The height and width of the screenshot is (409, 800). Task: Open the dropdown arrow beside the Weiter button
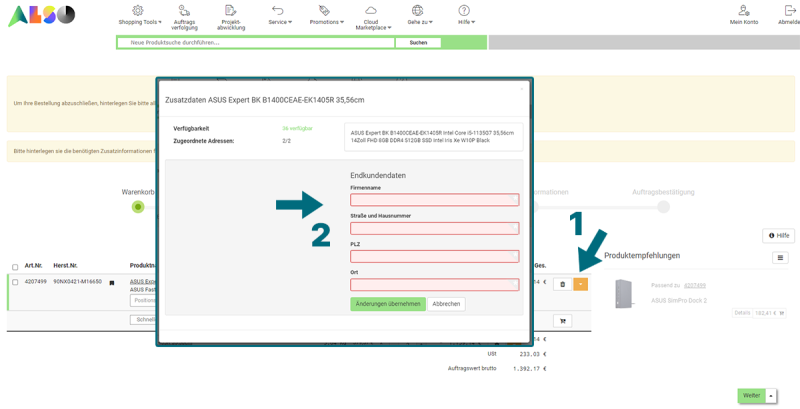tap(771, 396)
